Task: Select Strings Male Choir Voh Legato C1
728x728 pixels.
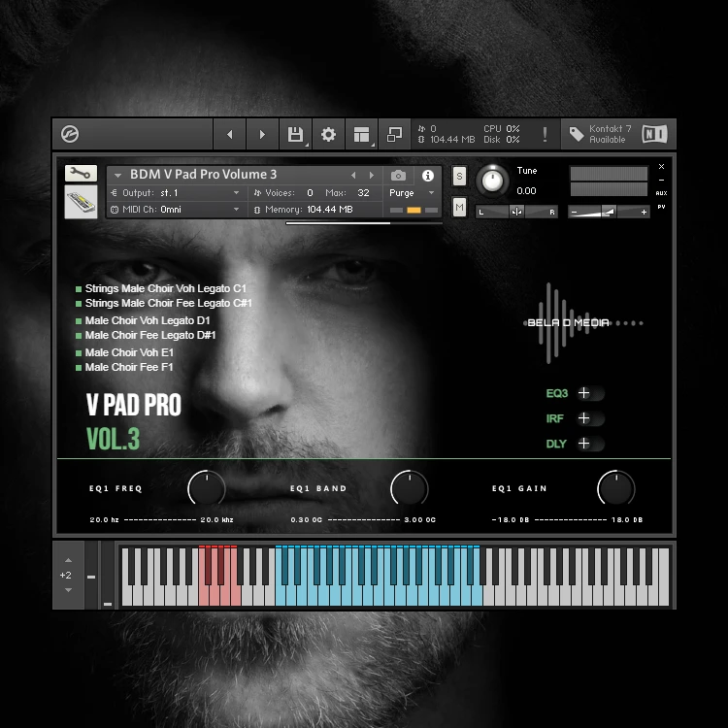Action: tap(161, 289)
